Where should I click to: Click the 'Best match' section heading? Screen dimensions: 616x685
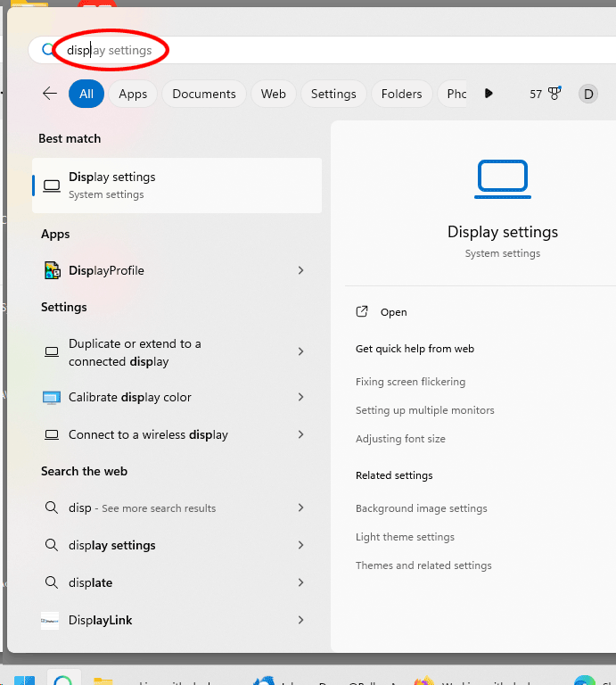coord(70,138)
